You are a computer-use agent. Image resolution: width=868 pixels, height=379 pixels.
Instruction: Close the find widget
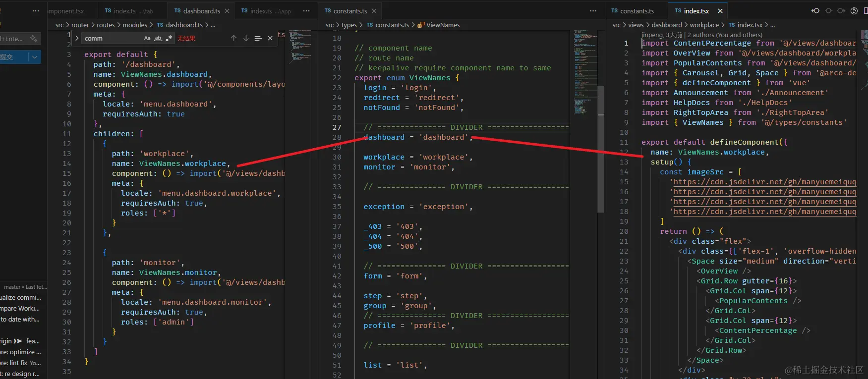coord(270,38)
